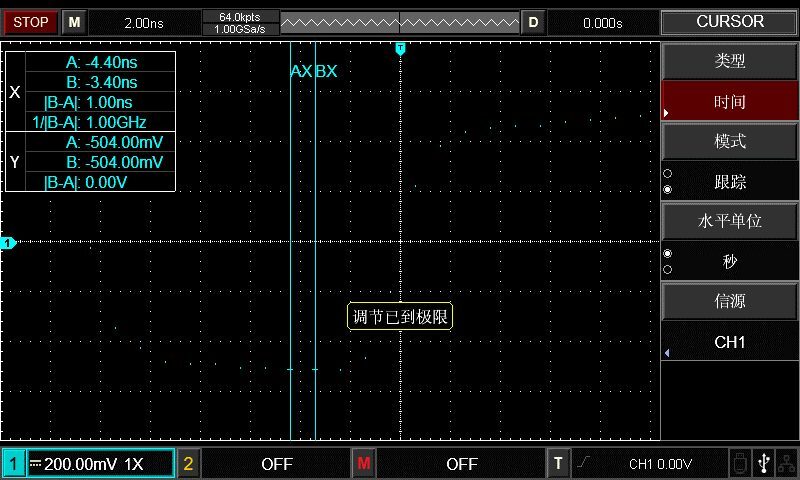
Task: Select the channel 2 icon
Action: click(188, 464)
